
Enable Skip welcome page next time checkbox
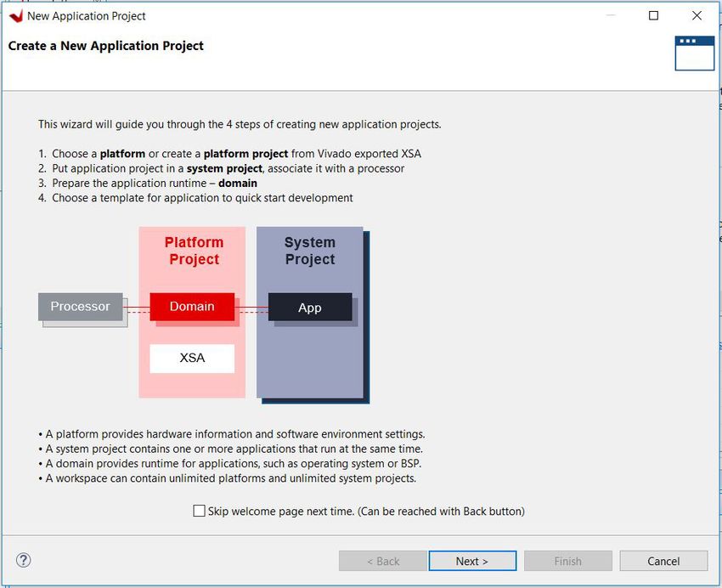click(199, 511)
